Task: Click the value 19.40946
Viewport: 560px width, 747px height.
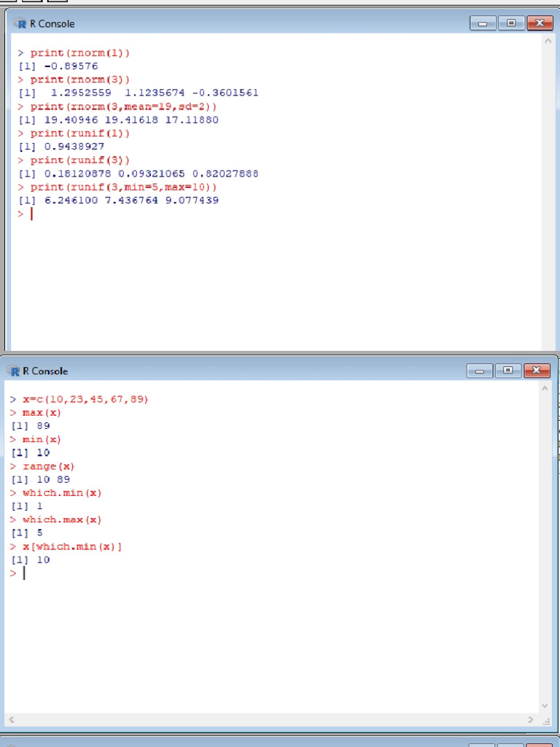Action: tap(71, 120)
